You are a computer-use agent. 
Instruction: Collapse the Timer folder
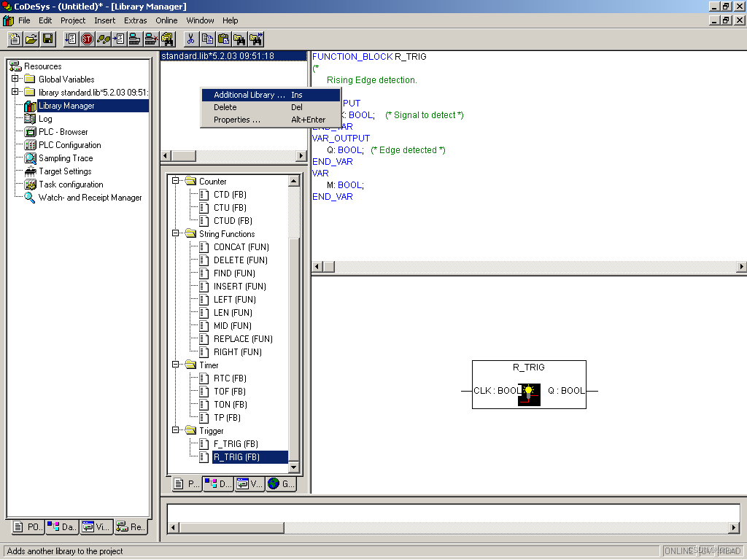tap(175, 365)
